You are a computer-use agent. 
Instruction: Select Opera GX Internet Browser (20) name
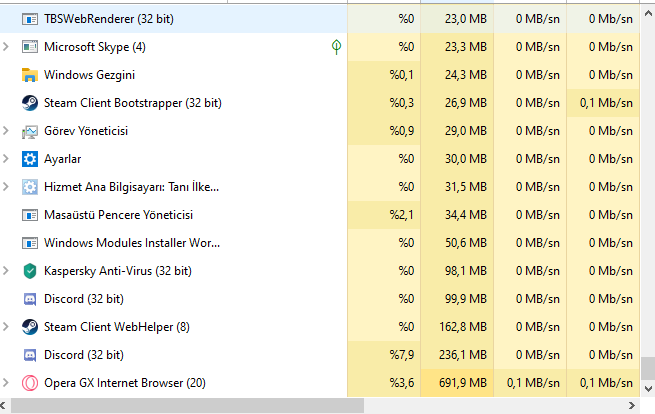pos(125,383)
